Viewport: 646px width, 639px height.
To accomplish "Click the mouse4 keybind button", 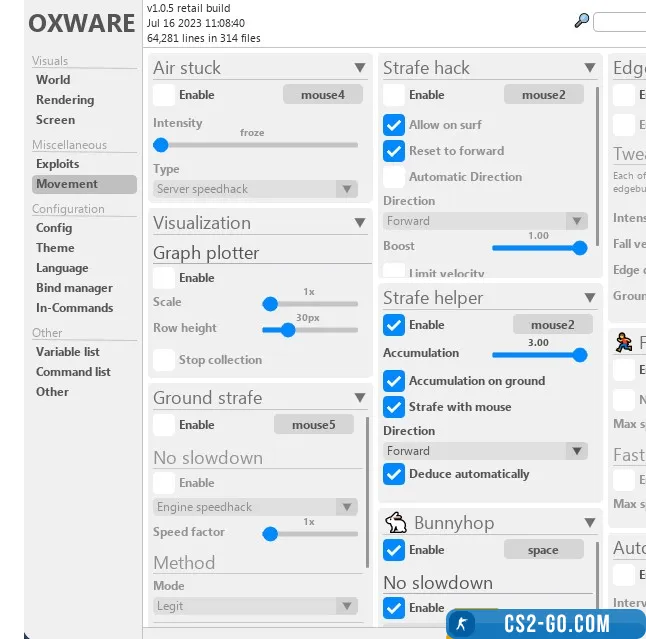I will pyautogui.click(x=322, y=95).
